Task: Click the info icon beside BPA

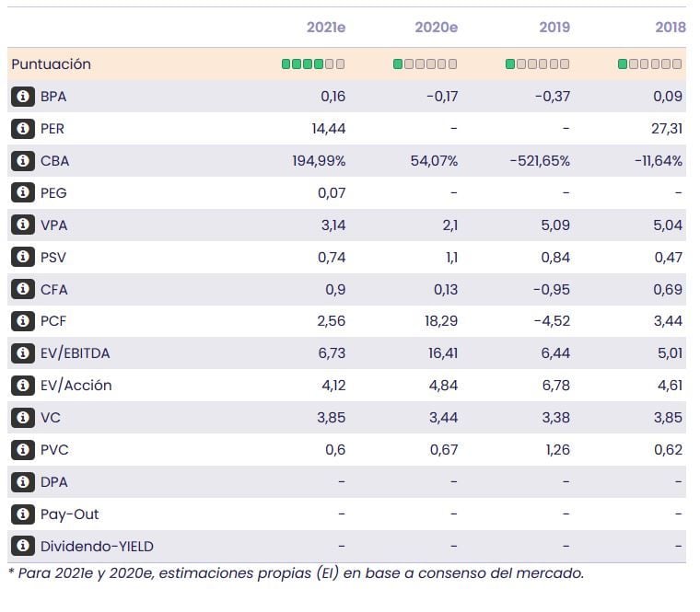Action: 22,97
